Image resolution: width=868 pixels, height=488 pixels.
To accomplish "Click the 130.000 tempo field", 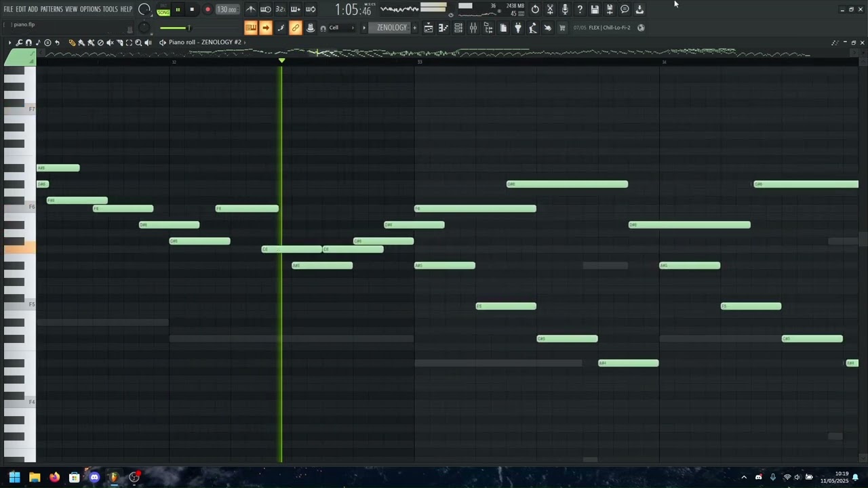I will pyautogui.click(x=227, y=9).
